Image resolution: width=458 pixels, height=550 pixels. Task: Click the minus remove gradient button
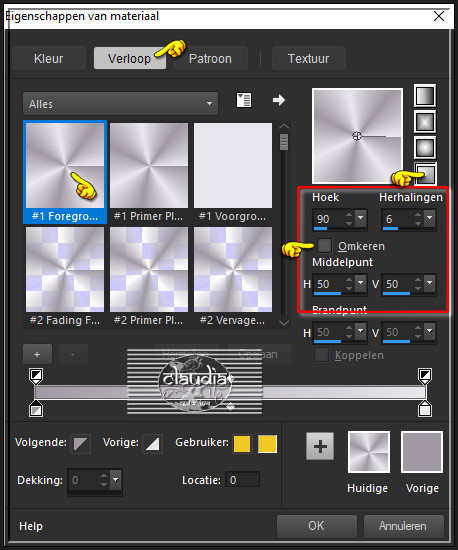[73, 354]
